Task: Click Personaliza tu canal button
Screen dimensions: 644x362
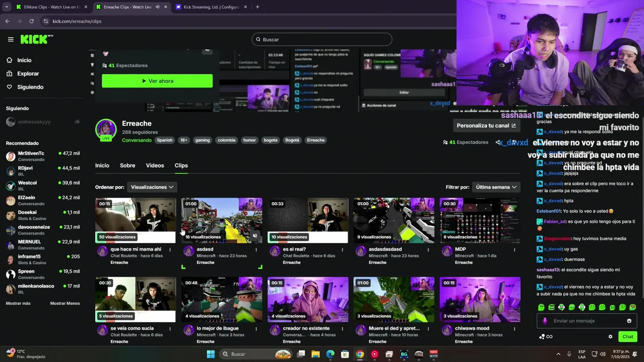Action: click(x=486, y=125)
